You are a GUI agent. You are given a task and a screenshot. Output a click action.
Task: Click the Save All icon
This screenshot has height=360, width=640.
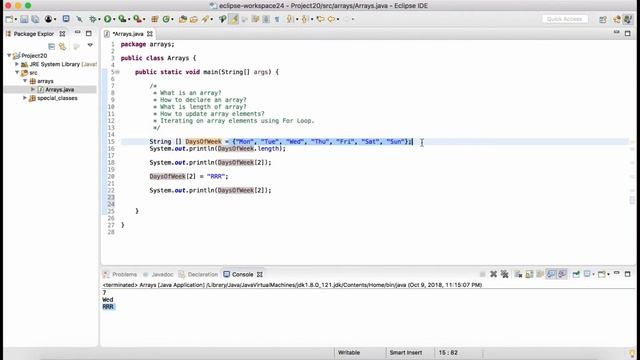[36, 19]
